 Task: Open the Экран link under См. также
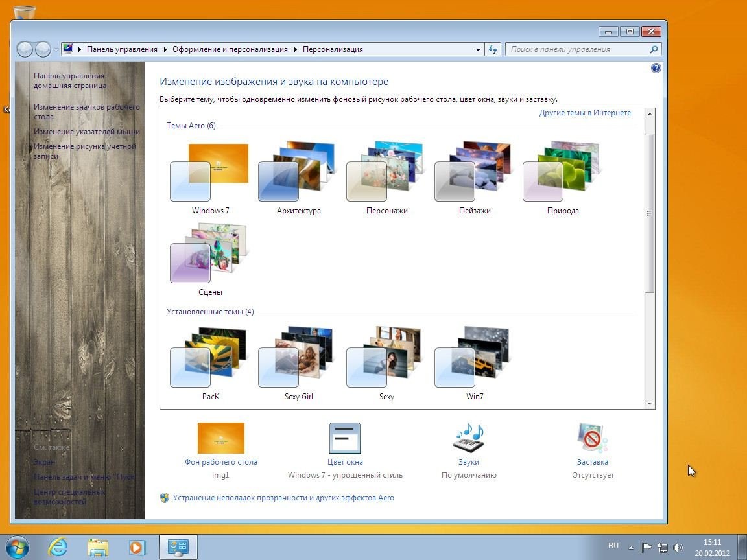point(44,462)
